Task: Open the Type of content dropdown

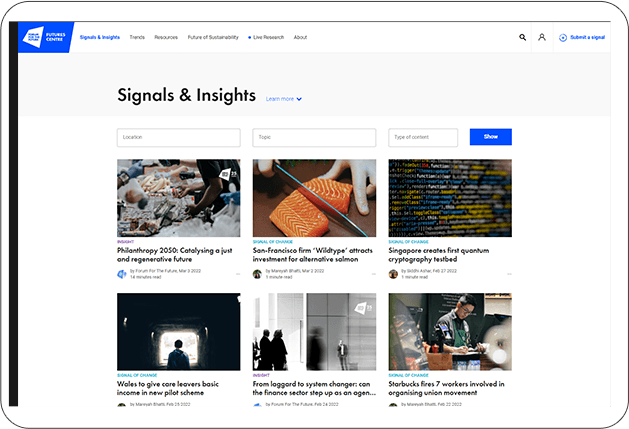Action: click(423, 137)
